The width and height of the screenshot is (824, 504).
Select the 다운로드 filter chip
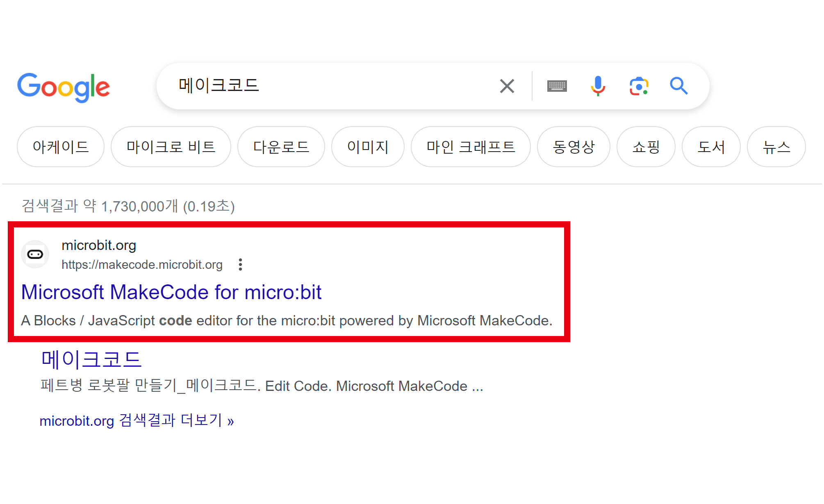click(281, 147)
